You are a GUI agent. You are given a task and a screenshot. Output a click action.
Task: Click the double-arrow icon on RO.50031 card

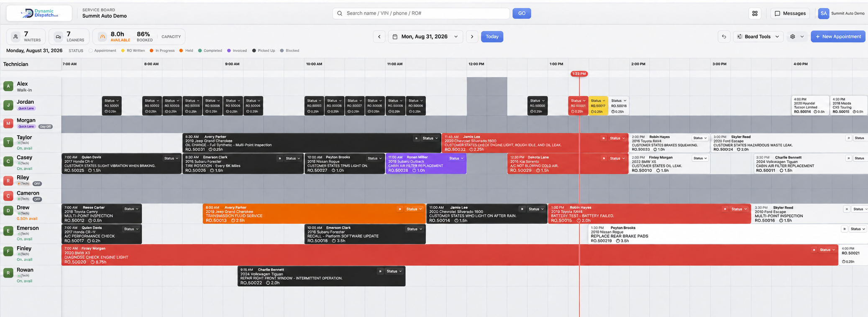coord(416,138)
